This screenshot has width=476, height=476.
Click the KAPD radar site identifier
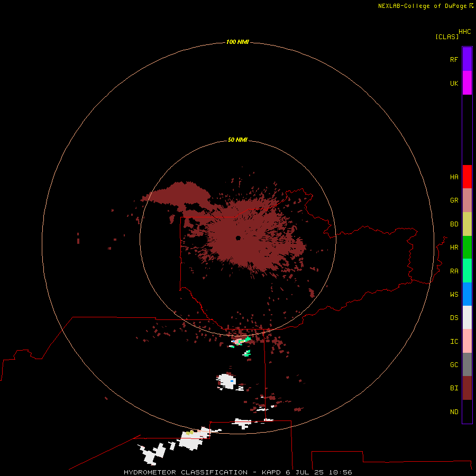[x=271, y=472]
